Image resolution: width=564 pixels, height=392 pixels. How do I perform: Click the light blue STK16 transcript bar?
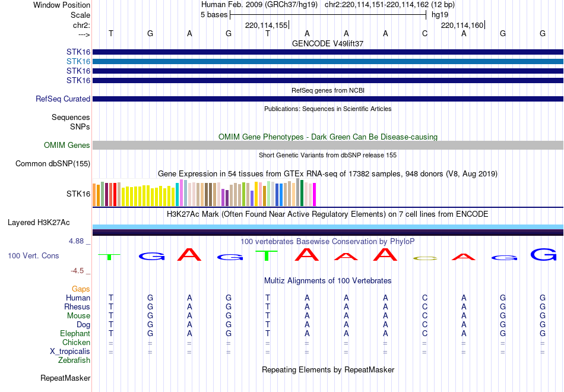pyautogui.click(x=328, y=62)
